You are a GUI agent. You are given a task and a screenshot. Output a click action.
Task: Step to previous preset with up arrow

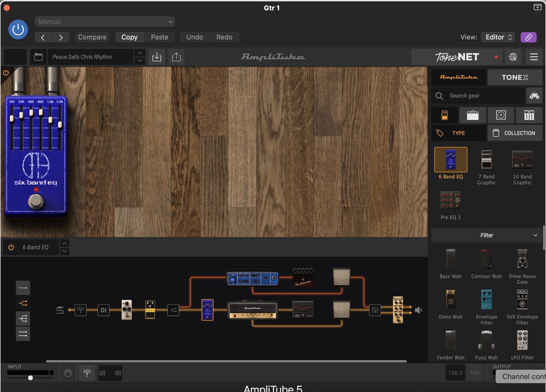tap(140, 53)
